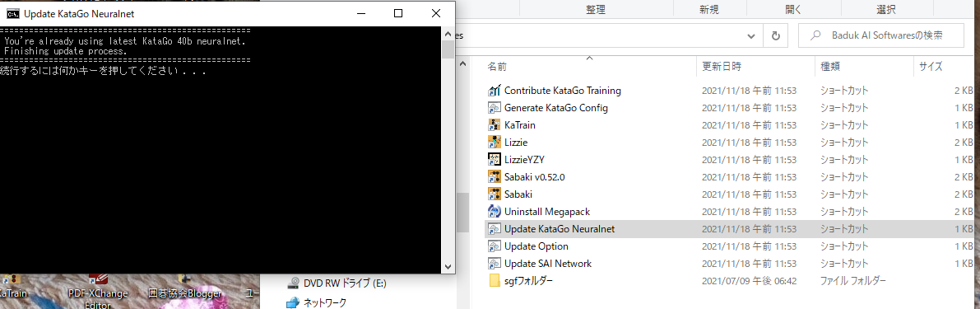Click the DVD RW ドライブ (E:) drive
Screen dimensions: 980x309
click(x=337, y=283)
